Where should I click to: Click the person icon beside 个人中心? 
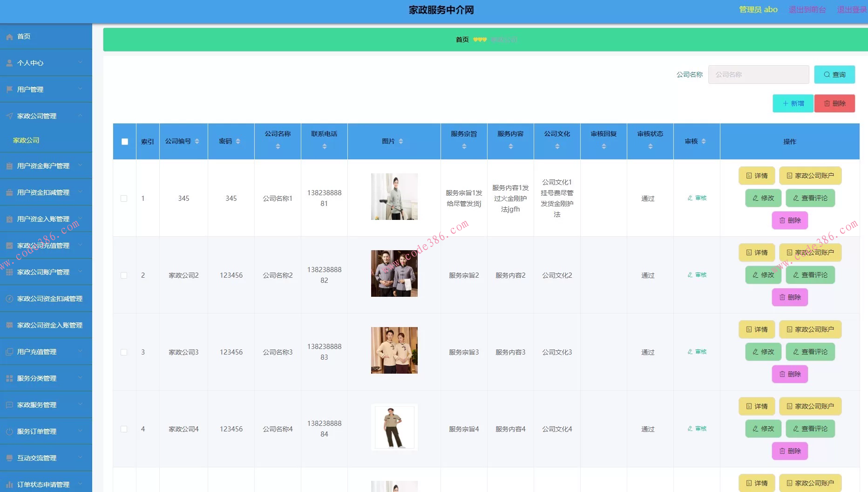9,63
